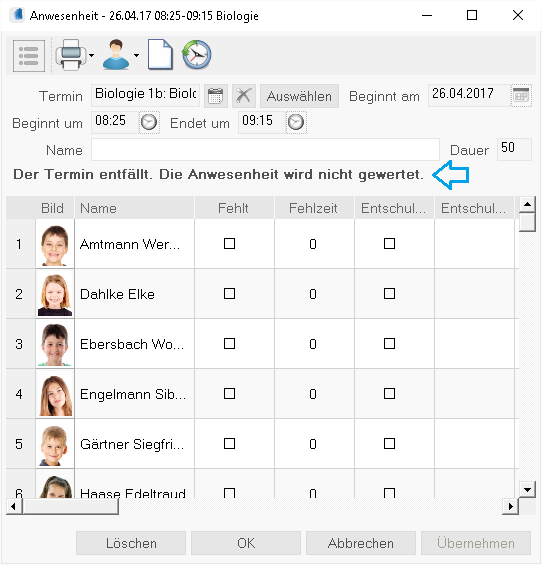
Task: Click the clock with green arrow icon
Action: [196, 54]
